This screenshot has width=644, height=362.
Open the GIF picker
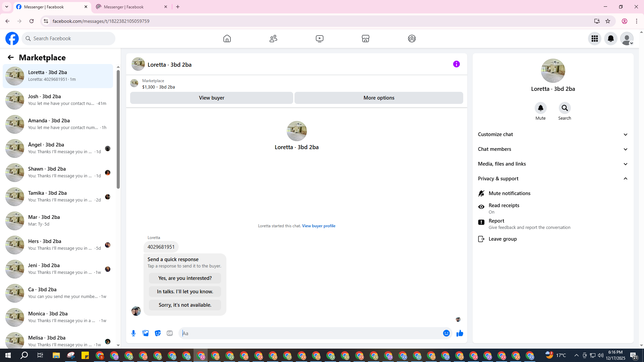170,333
